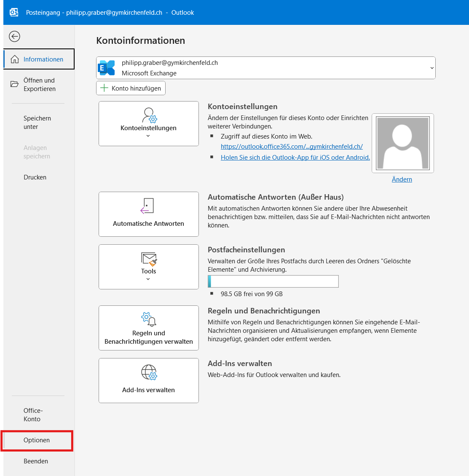Click the Outlook logo in the title bar
Image resolution: width=469 pixels, height=476 pixels.
click(x=14, y=13)
